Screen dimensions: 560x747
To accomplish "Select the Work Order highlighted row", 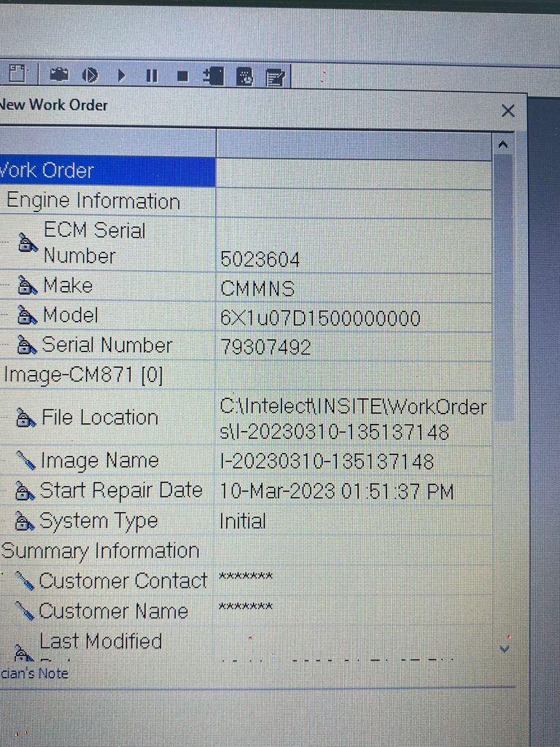I will tap(107, 171).
